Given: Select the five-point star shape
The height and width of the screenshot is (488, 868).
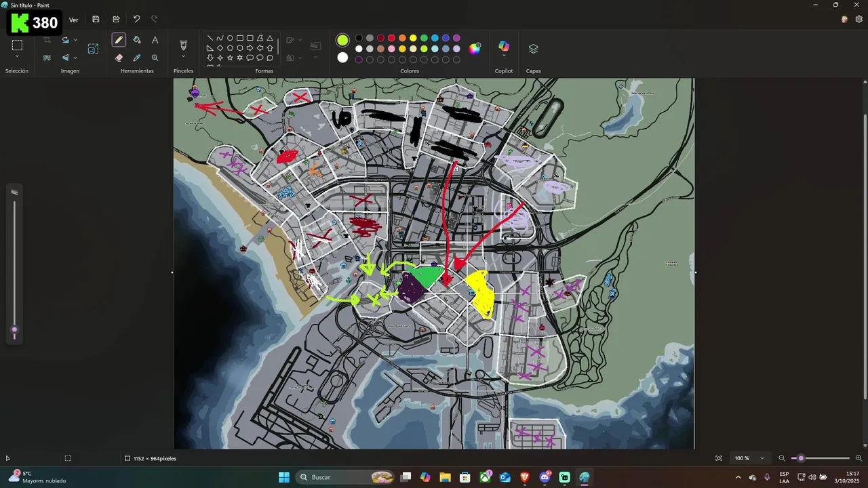Looking at the screenshot, I should [230, 58].
